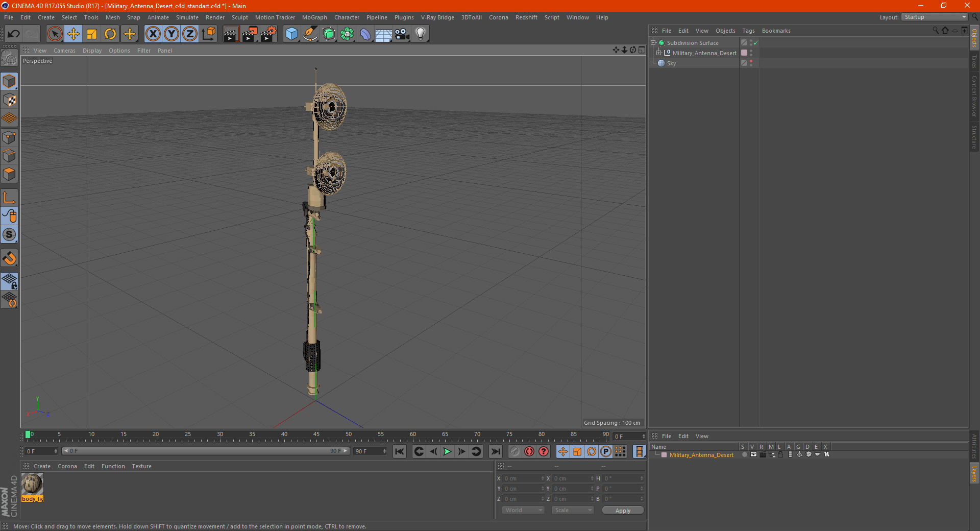The width and height of the screenshot is (980, 531).
Task: Open World coordinate system dropdown
Action: (x=523, y=510)
